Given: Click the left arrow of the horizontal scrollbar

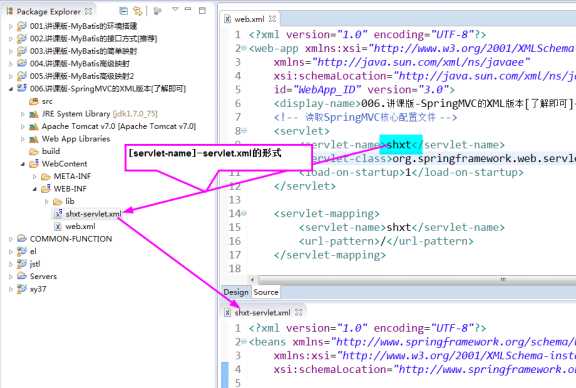Looking at the screenshot, I should coord(252,280).
